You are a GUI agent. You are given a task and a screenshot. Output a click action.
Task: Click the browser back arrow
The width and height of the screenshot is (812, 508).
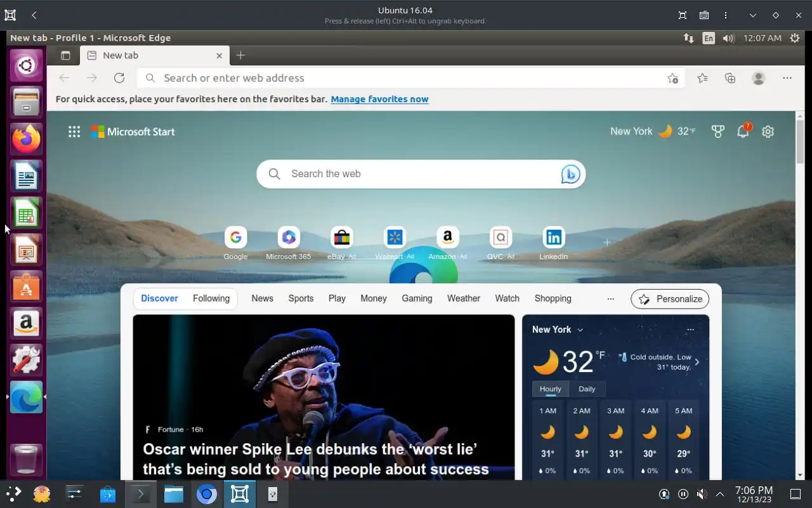pos(64,78)
